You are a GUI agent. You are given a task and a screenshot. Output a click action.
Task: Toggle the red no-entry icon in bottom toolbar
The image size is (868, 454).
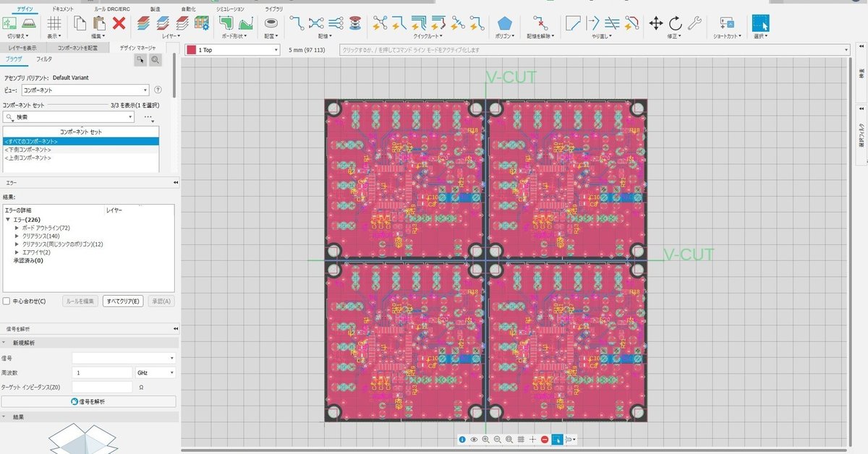click(x=545, y=440)
